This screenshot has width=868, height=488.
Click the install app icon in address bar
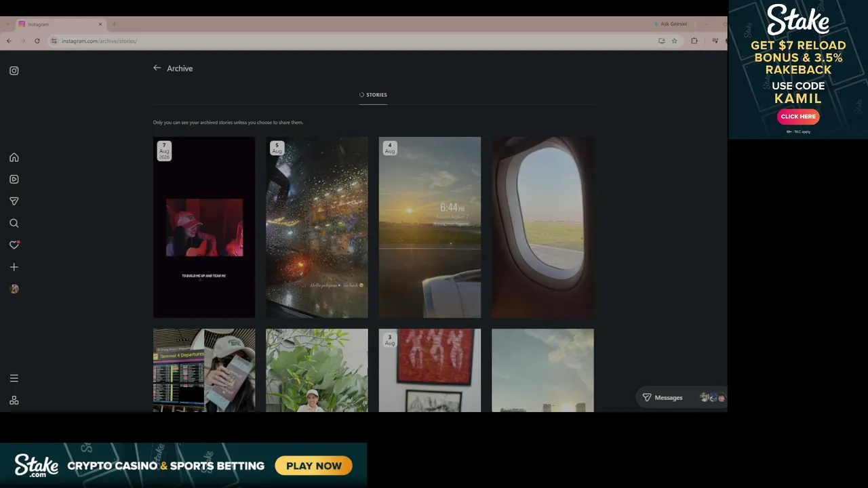[661, 41]
